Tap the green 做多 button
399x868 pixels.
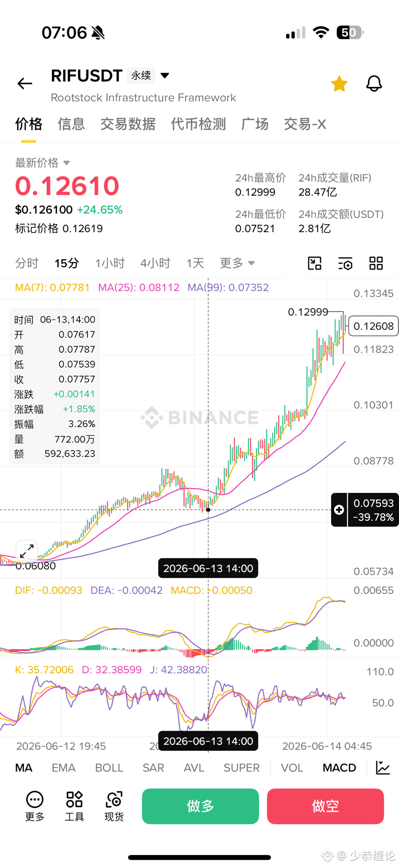(x=200, y=806)
